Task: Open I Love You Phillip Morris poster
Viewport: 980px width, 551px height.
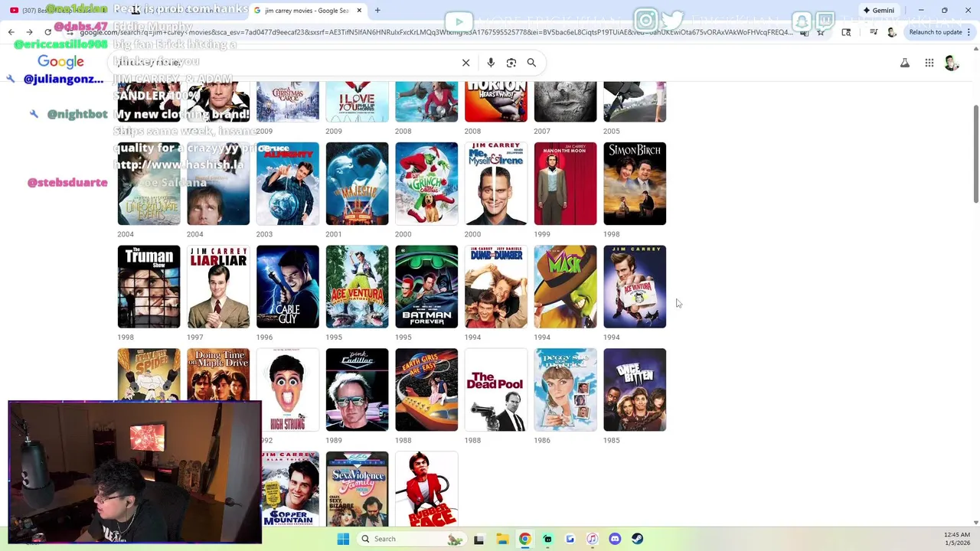Action: (x=357, y=102)
